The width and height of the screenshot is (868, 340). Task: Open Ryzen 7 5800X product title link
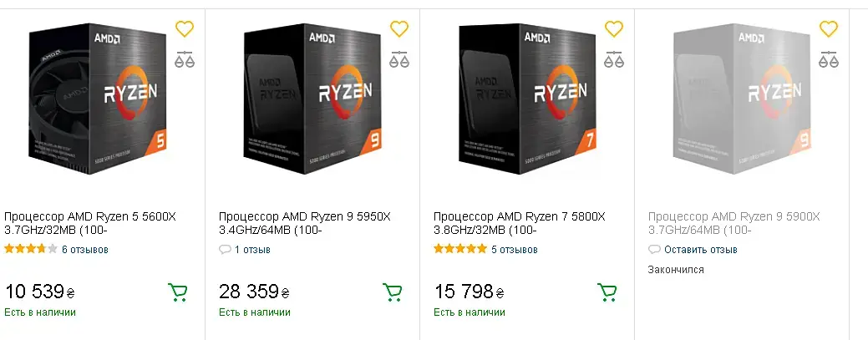[x=520, y=223]
